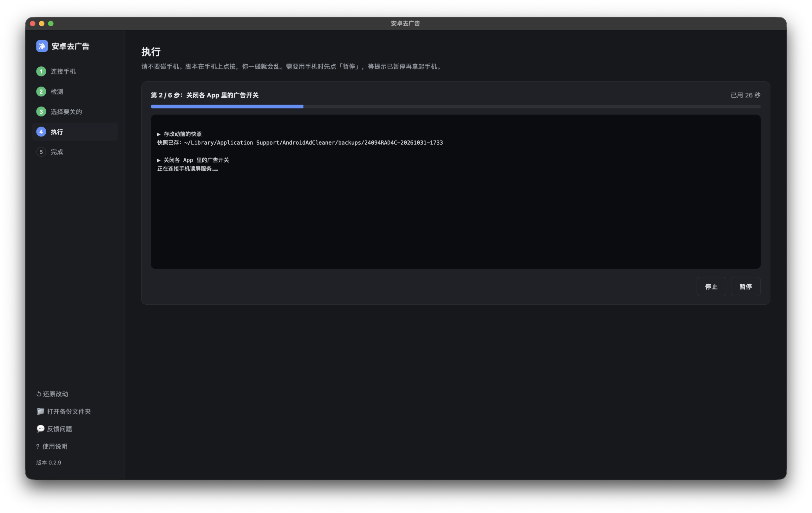
Task: Click the 正在连接手机读屏服务 log line
Action: [x=187, y=169]
